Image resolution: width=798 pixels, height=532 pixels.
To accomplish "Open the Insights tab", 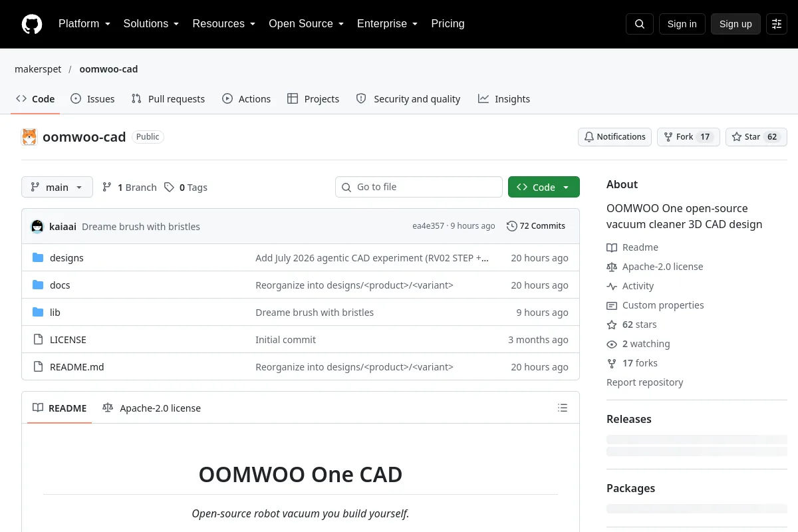I will tap(504, 98).
